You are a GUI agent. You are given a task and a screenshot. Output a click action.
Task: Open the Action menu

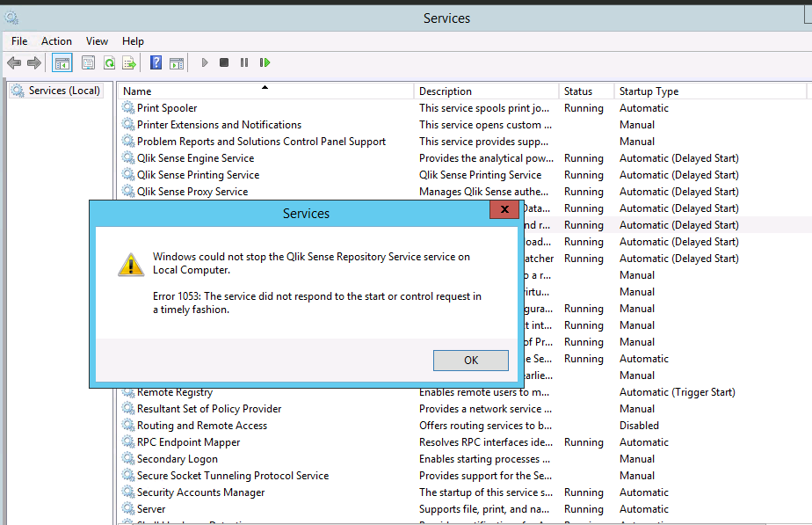coord(56,41)
